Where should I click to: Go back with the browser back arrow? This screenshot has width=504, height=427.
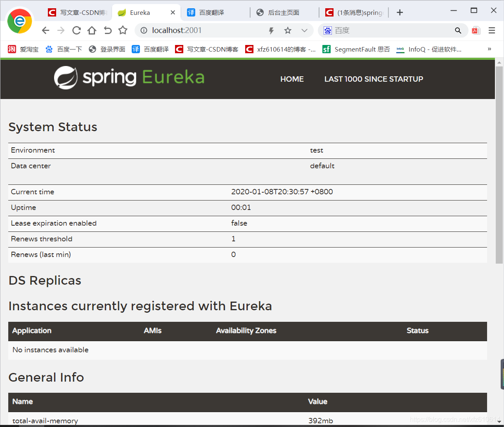(46, 30)
